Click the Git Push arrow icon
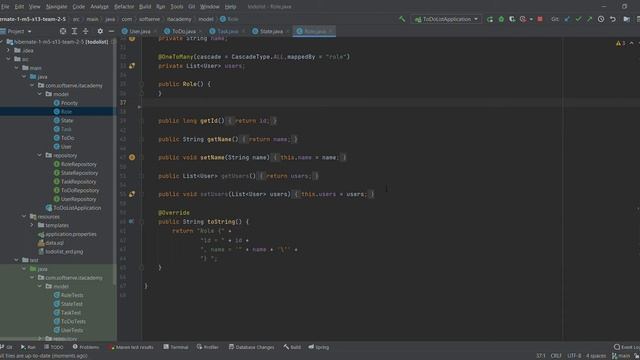The height and width of the screenshot is (360, 640). point(589,19)
